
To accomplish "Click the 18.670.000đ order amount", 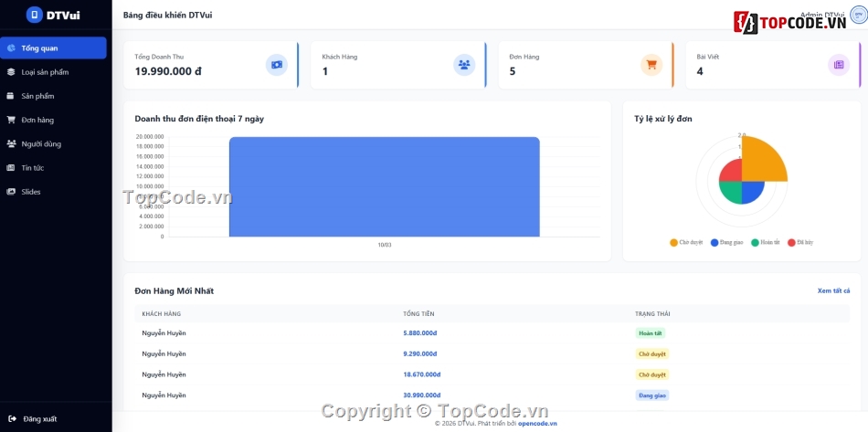I will (422, 374).
